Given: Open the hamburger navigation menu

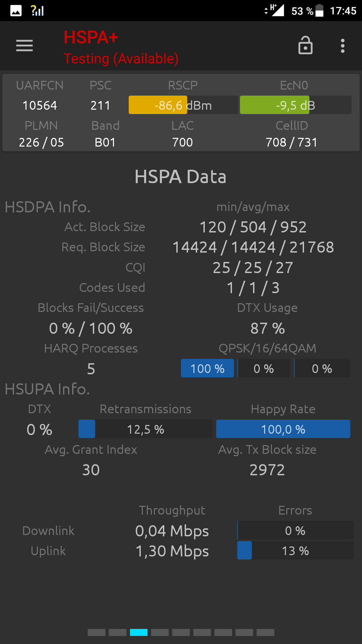Looking at the screenshot, I should tap(24, 46).
